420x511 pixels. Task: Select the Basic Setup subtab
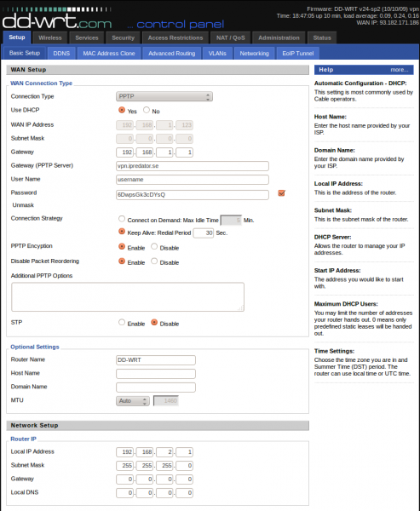25,53
